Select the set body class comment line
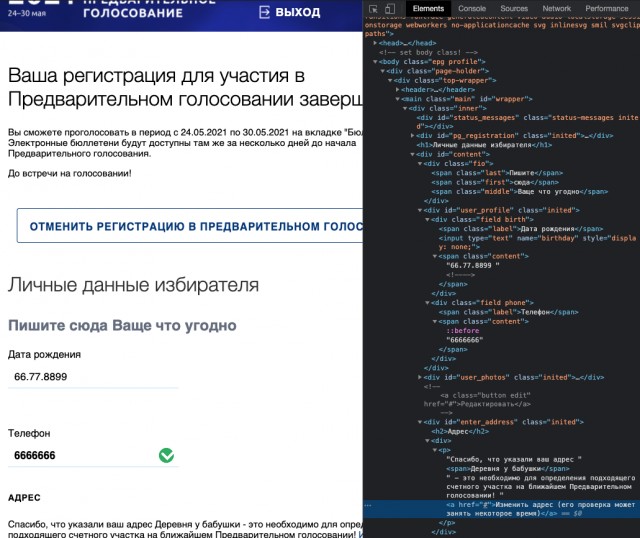Viewport: 640px width, 538px height. pyautogui.click(x=428, y=52)
